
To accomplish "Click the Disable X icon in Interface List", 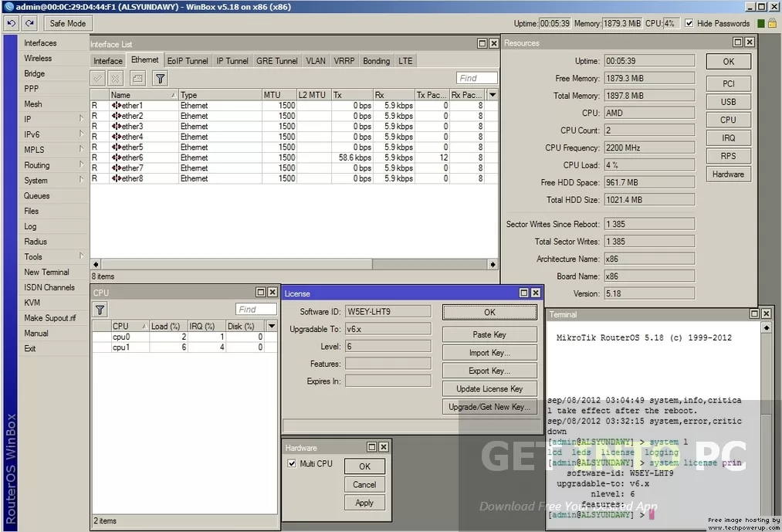I will [116, 78].
